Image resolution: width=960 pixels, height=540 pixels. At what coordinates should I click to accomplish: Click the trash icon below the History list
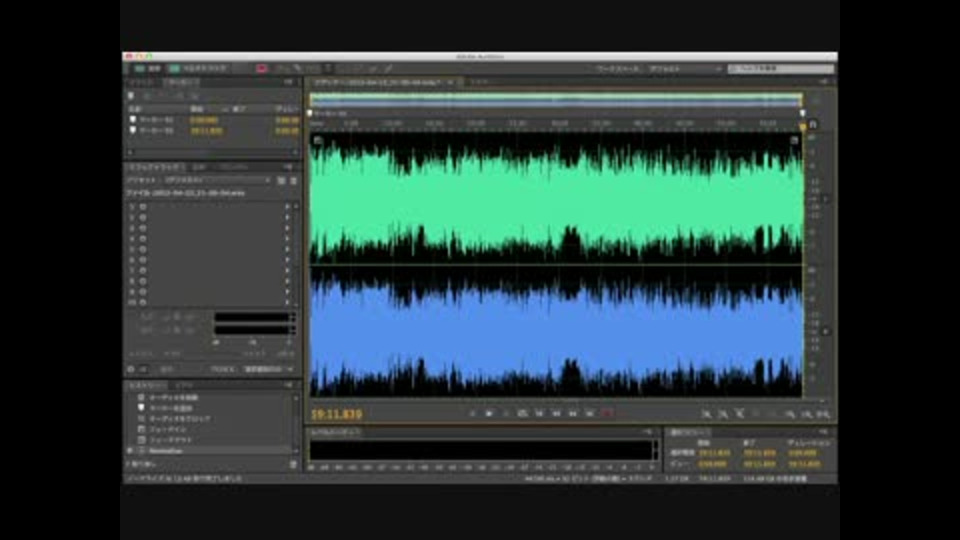[x=293, y=465]
